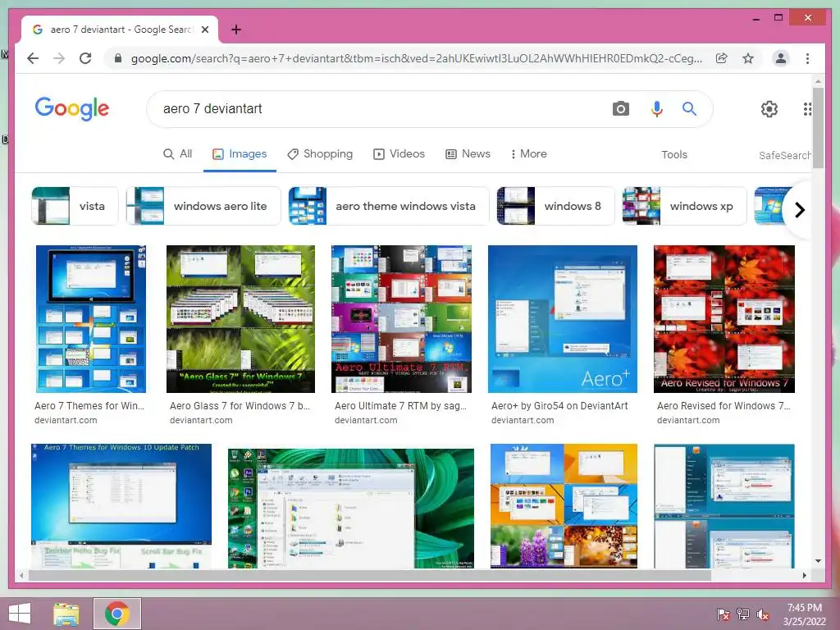This screenshot has height=630, width=840.
Task: Click Aero+ by Giro54 on DeviantArt title
Action: (x=559, y=406)
